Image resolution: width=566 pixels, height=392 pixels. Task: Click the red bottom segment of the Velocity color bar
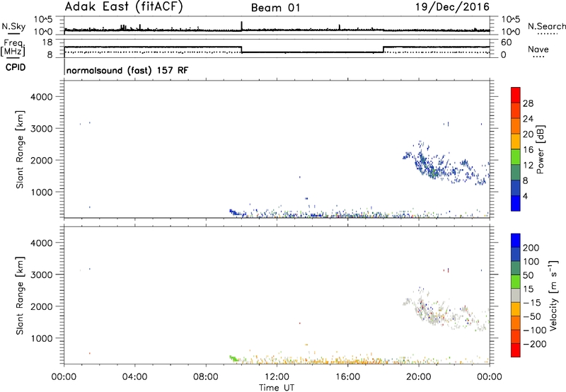(516, 350)
